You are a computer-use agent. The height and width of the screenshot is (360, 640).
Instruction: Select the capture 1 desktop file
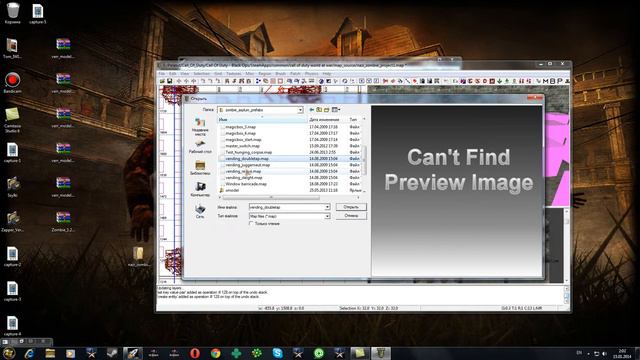[x=12, y=153]
